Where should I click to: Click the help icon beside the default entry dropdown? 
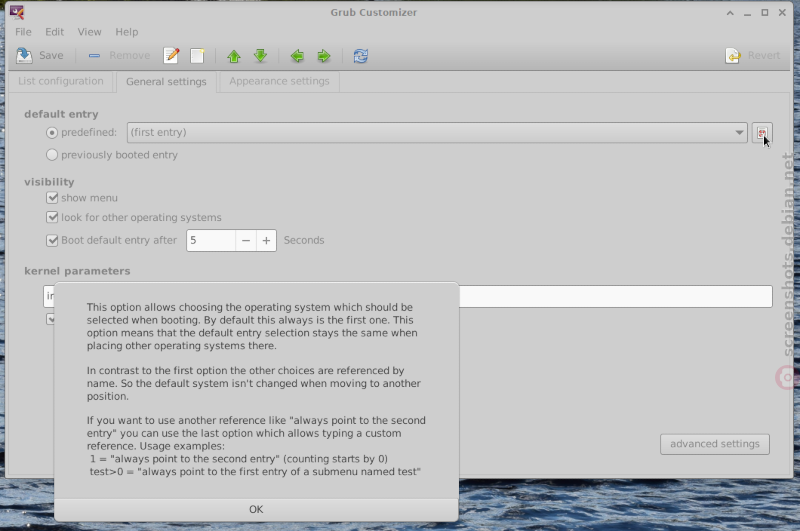click(x=762, y=133)
